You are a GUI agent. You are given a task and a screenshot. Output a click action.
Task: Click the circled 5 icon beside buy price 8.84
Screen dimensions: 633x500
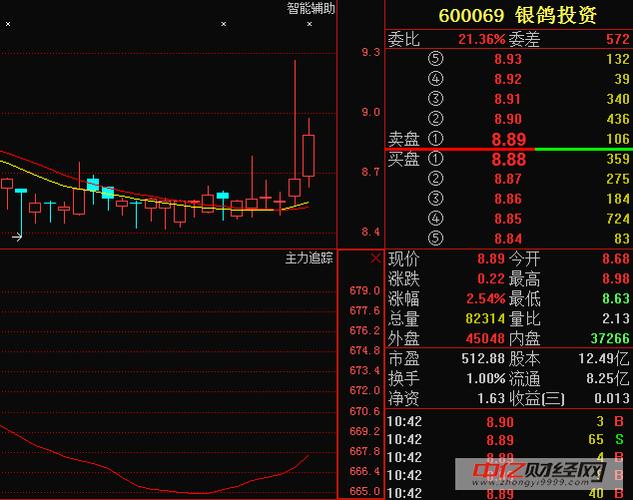[435, 238]
